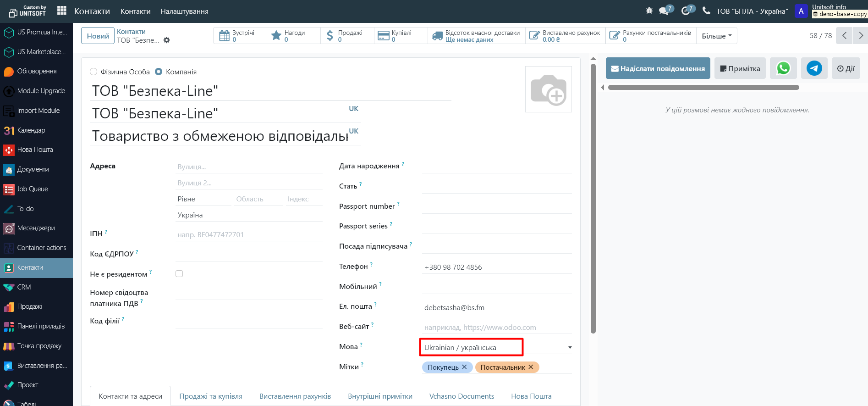Image resolution: width=868 pixels, height=406 pixels.
Task: Open the Налаштування menu
Action: (184, 11)
